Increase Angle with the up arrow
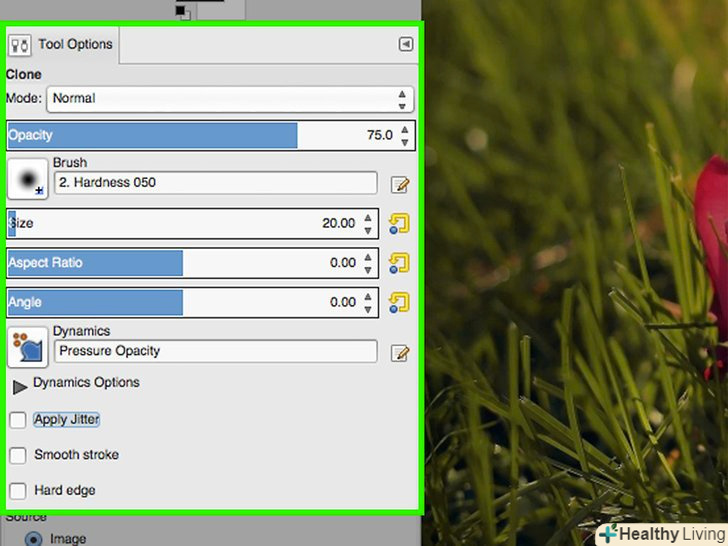Image resolution: width=728 pixels, height=546 pixels. click(x=368, y=296)
